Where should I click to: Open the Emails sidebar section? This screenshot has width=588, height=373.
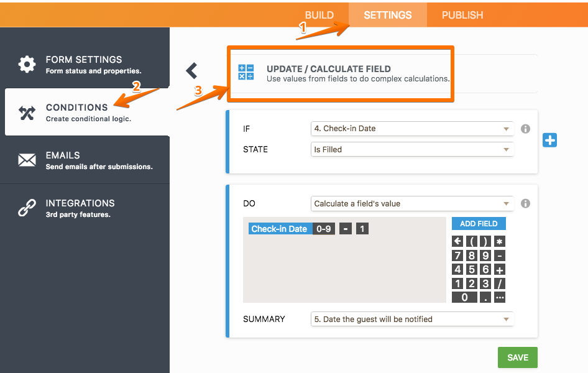(x=85, y=160)
